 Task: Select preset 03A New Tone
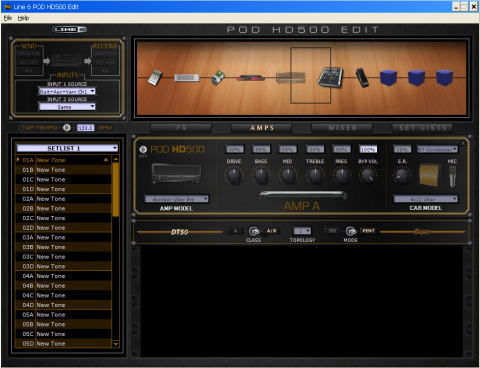coord(64,237)
